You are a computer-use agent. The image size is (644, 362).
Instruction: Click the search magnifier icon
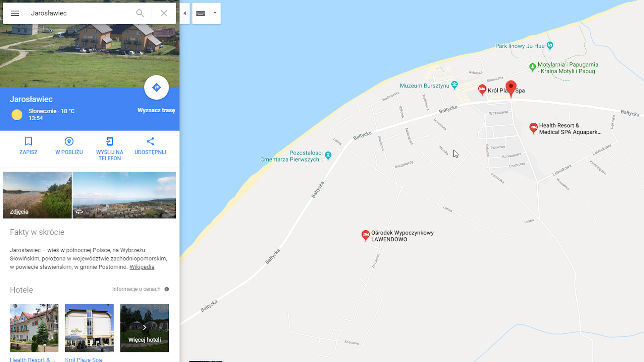140,13
